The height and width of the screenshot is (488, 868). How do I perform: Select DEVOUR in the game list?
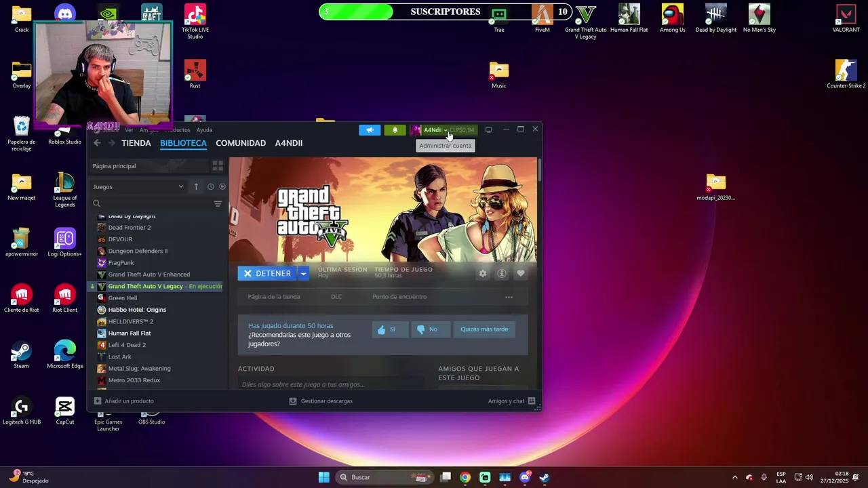point(120,239)
